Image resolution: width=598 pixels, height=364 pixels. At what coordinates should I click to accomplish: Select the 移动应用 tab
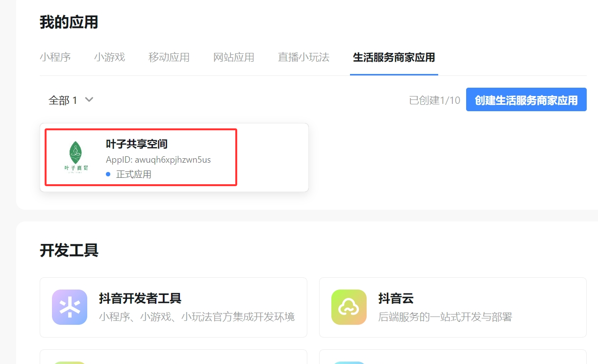tap(169, 57)
